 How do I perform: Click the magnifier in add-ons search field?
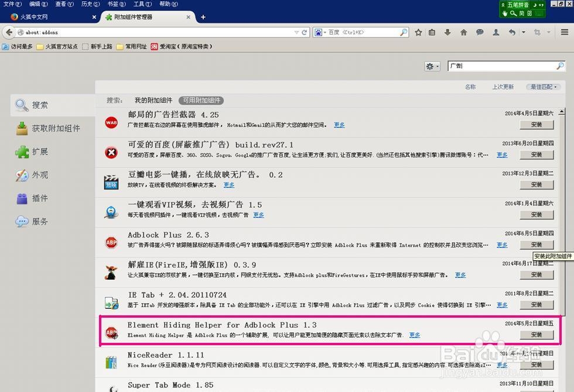[560, 66]
